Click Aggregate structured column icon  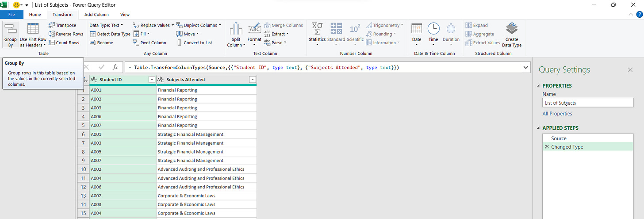468,34
